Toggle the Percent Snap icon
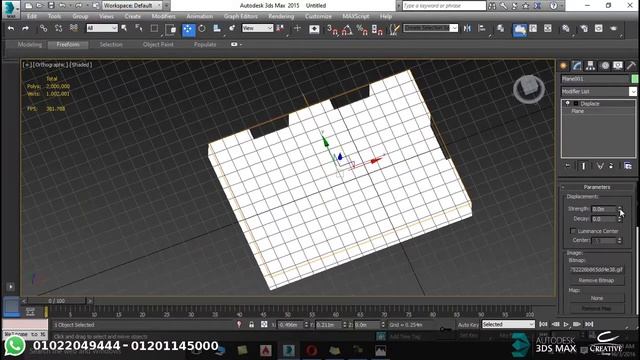 click(362, 29)
